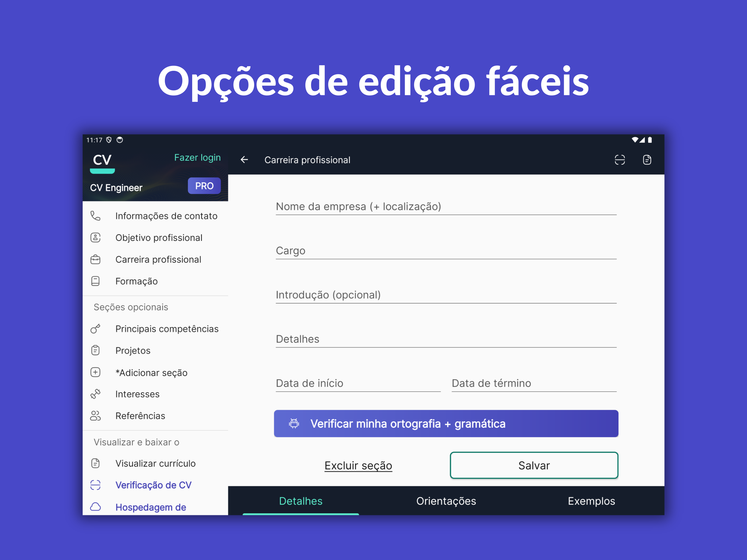747x560 pixels.
Task: Select the Data de término field
Action: (x=534, y=383)
